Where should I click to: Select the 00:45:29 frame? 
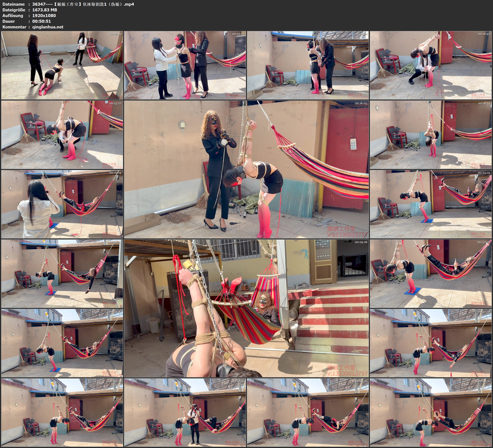coord(308,412)
